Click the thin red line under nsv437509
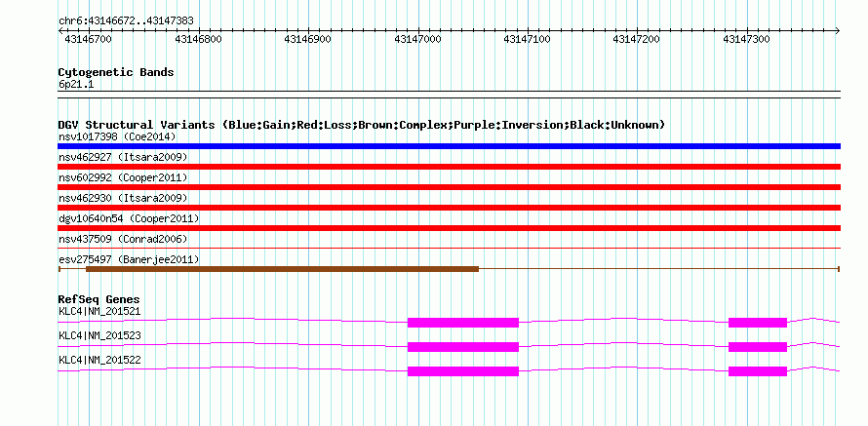The image size is (868, 426). [x=449, y=249]
